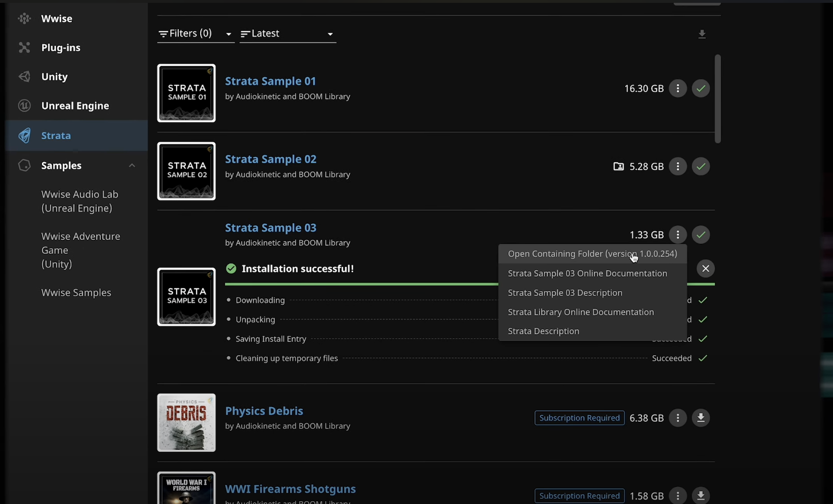Choose Open Containing Folder (version 1.0.0.254)

(592, 254)
